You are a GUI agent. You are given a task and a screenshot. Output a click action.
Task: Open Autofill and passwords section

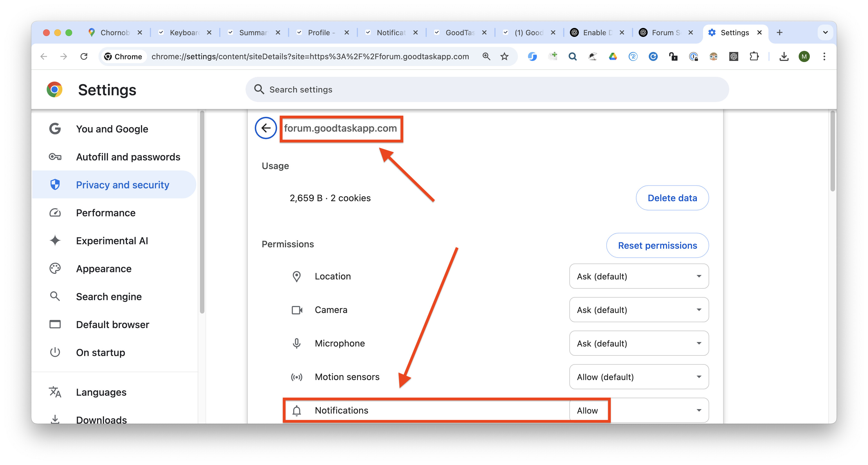114,157
